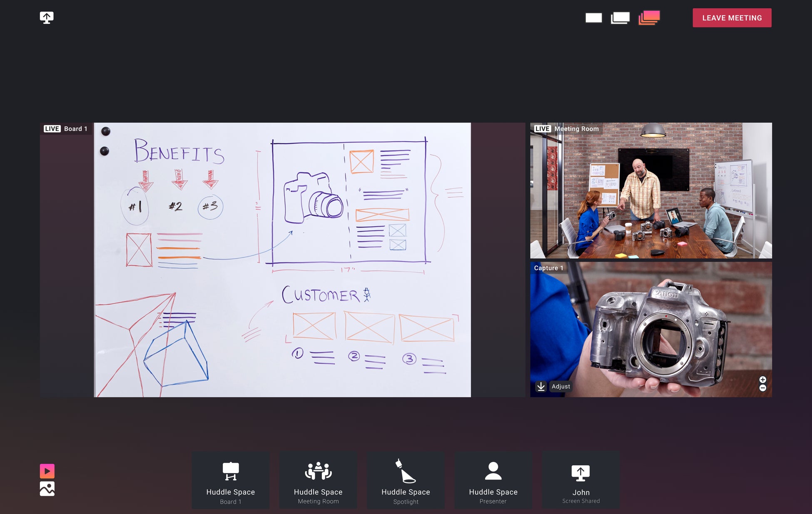Download the Capture 1 image
The height and width of the screenshot is (514, 812).
[541, 387]
